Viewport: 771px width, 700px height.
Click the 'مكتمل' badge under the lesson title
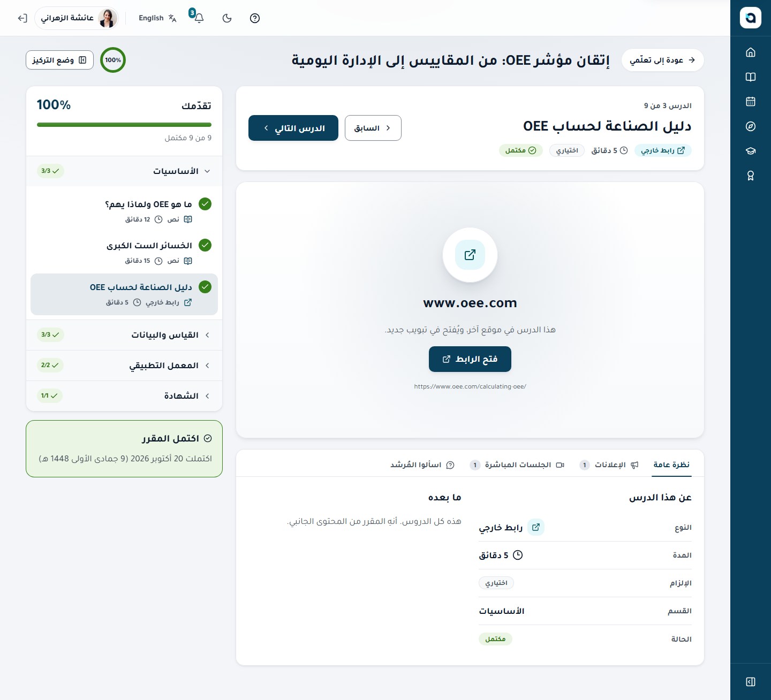(521, 150)
